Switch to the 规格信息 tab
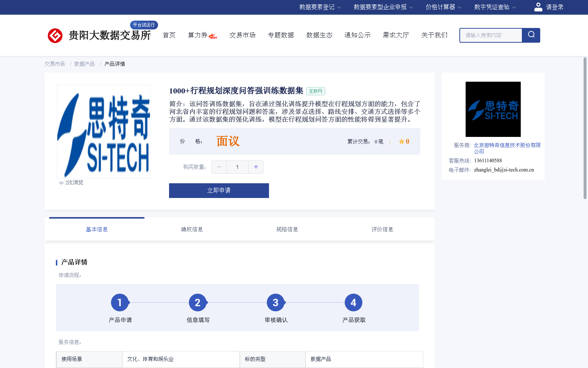Image resolution: width=588 pixels, height=368 pixels. coord(287,229)
